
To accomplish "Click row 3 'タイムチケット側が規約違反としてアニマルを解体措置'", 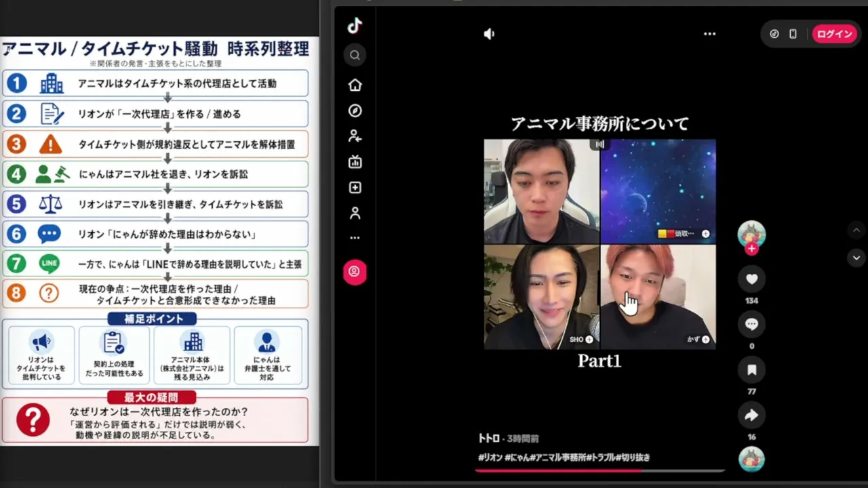I will pyautogui.click(x=155, y=144).
